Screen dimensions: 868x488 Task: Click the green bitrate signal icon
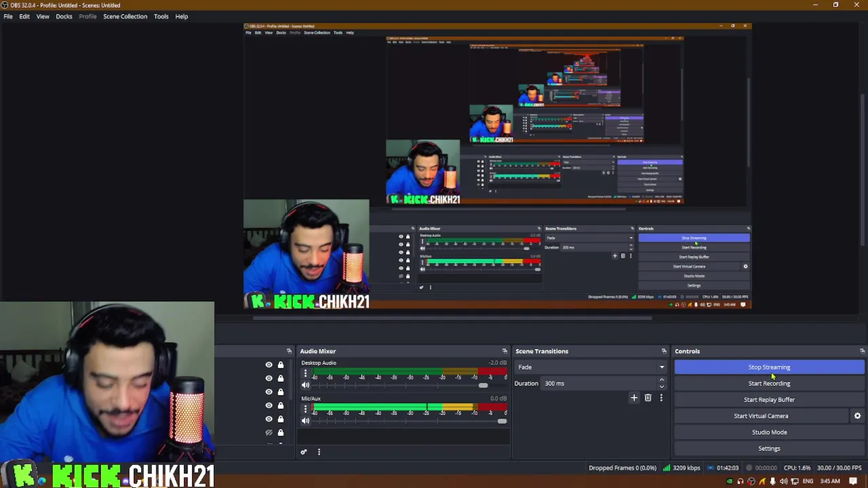click(x=667, y=468)
